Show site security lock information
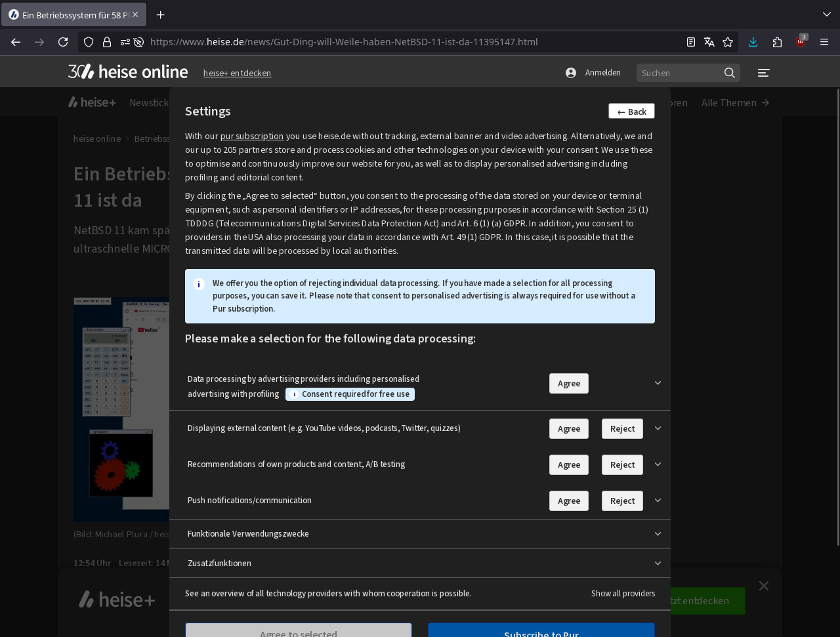The height and width of the screenshot is (637, 840). [x=107, y=42]
